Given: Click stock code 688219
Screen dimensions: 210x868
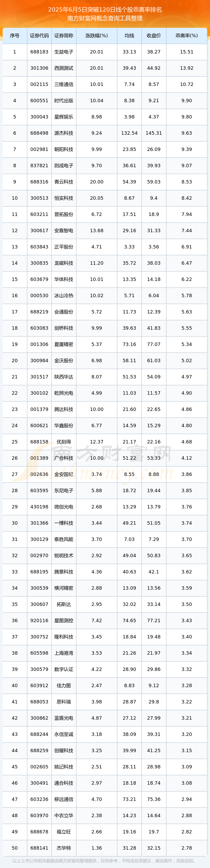Looking at the screenshot, I should (x=39, y=312).
